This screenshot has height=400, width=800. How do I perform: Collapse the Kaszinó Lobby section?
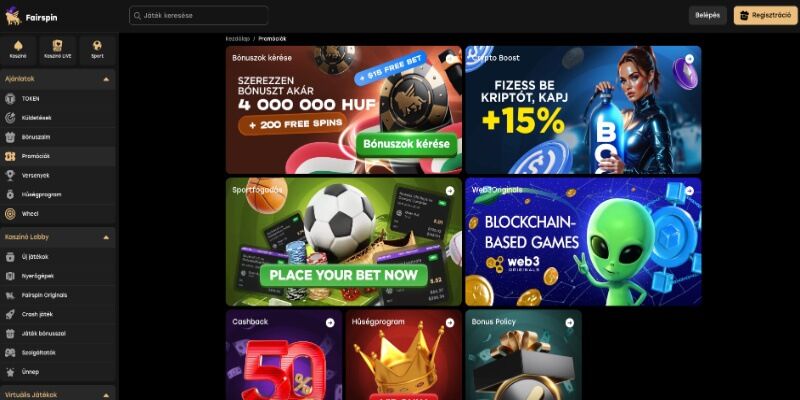click(106, 237)
